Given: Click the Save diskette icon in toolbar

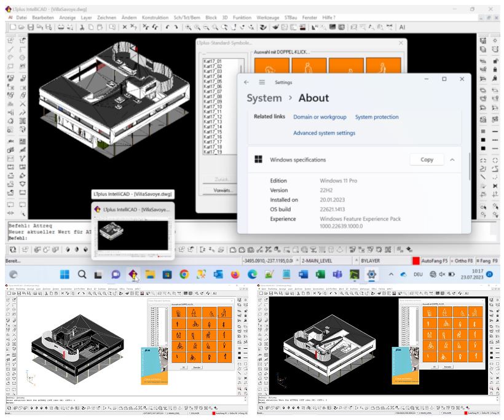Looking at the screenshot, I should (x=31, y=27).
